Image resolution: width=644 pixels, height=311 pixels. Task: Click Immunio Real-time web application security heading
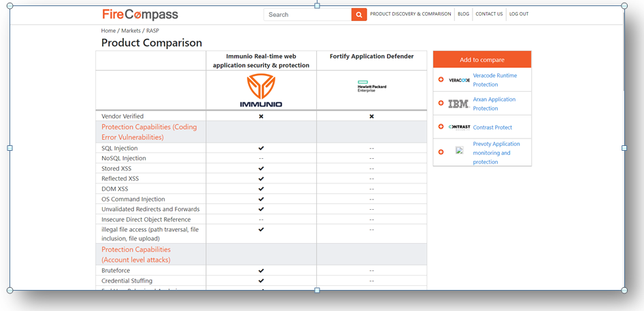pyautogui.click(x=261, y=60)
